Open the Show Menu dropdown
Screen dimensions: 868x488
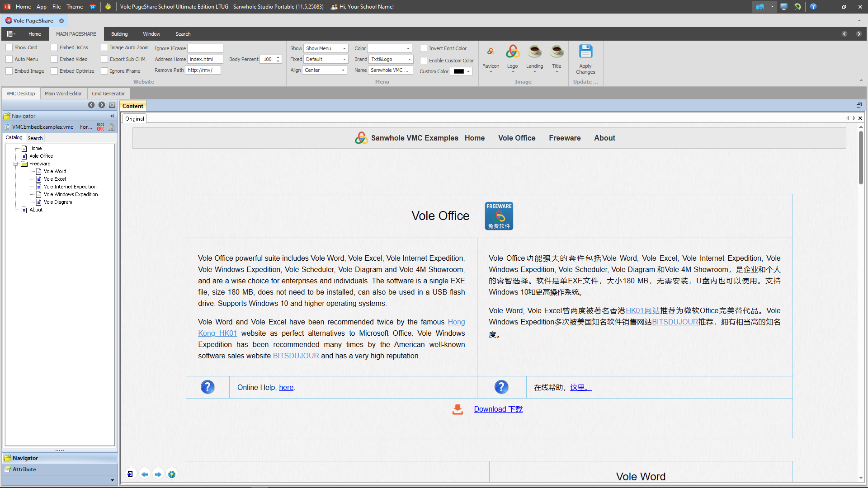344,48
